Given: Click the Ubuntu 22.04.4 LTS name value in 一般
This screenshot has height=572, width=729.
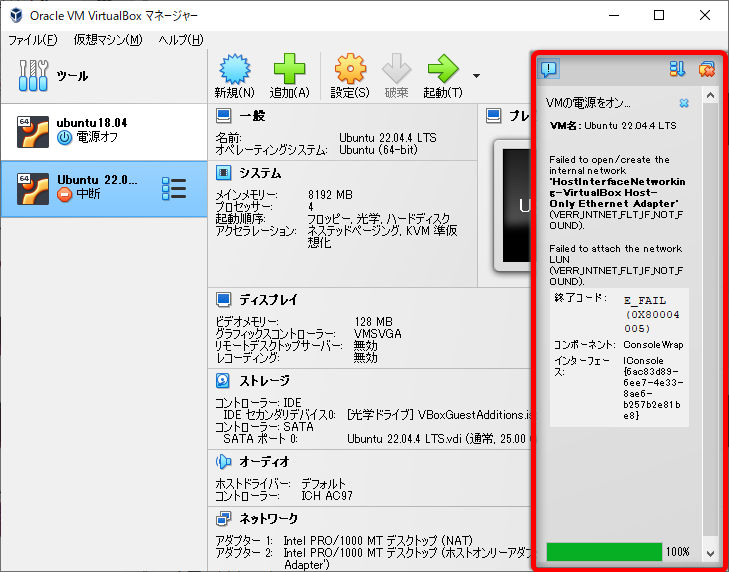Looking at the screenshot, I should (388, 138).
